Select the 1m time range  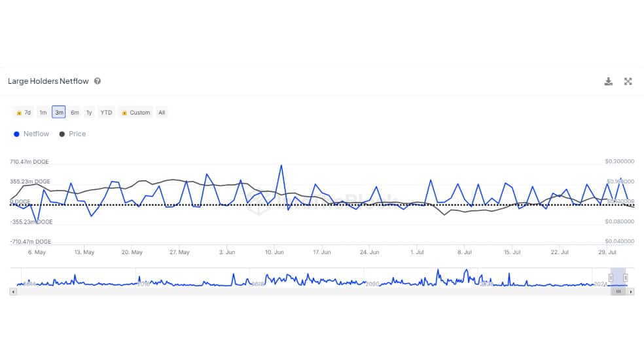pyautogui.click(x=43, y=113)
